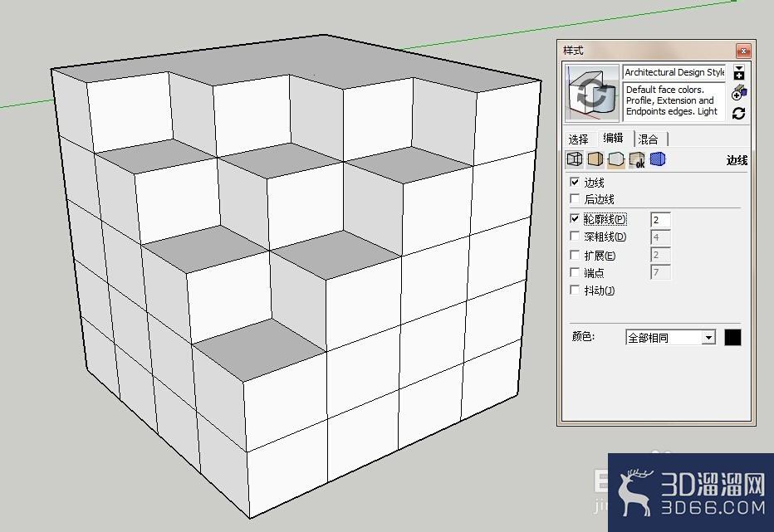The height and width of the screenshot is (532, 774).
Task: Click the style preview thumbnail
Action: (x=592, y=93)
